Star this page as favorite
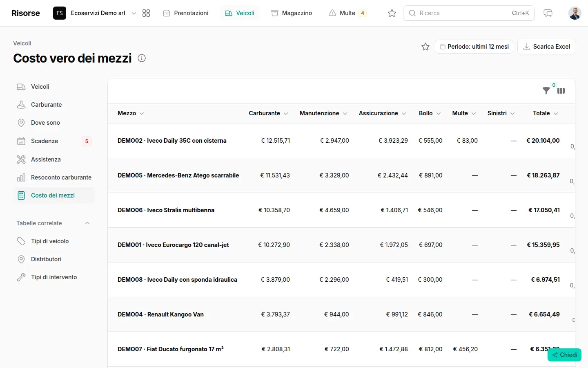Screen dimensions: 588x368 (425, 47)
